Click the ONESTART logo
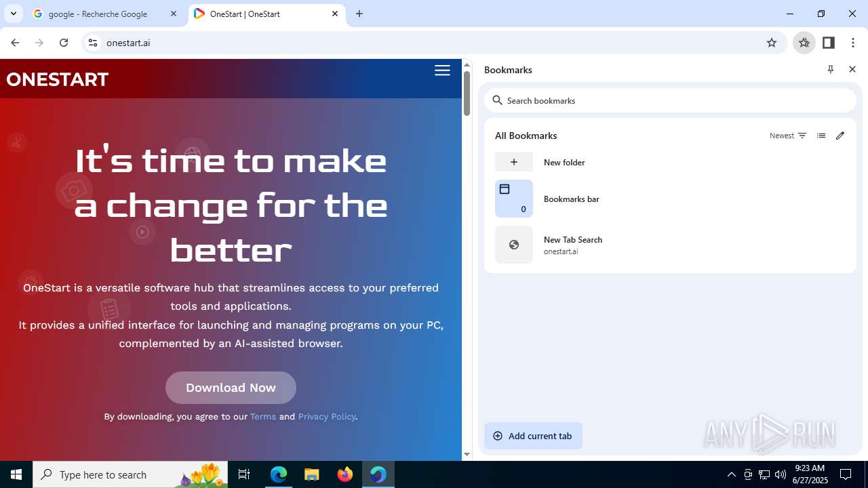The width and height of the screenshot is (868, 488). tap(58, 79)
